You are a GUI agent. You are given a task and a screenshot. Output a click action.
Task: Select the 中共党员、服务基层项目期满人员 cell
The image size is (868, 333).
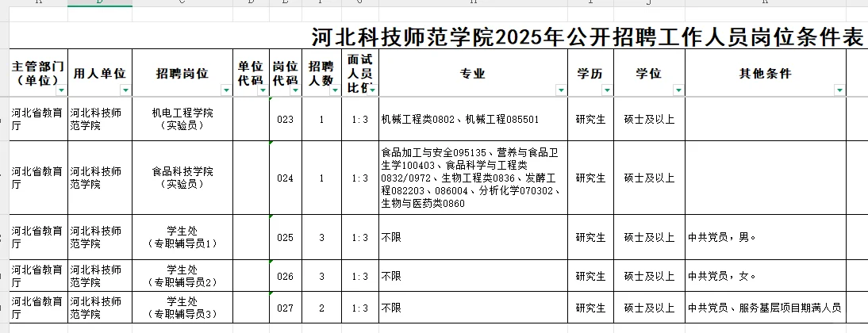[x=766, y=308]
